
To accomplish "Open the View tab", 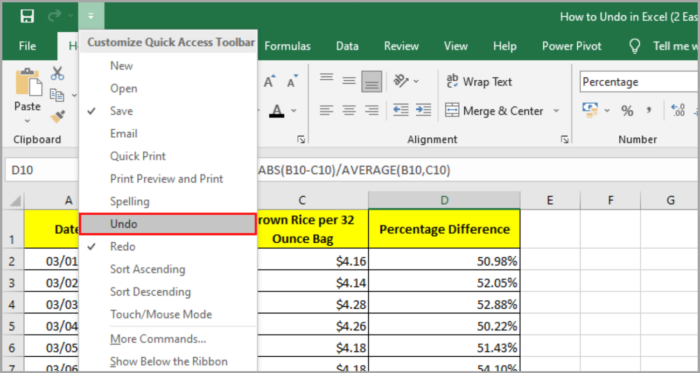I will tap(455, 46).
